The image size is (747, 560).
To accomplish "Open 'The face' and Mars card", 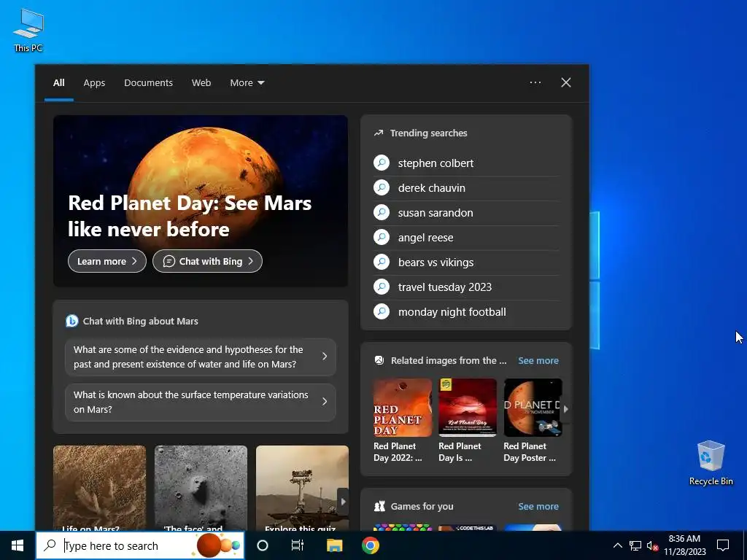I will click(x=201, y=489).
